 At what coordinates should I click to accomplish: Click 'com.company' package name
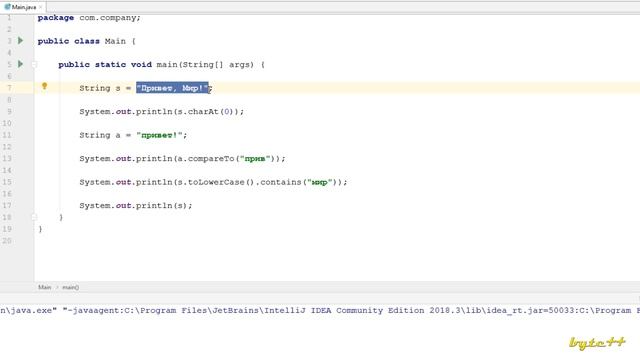[108, 18]
